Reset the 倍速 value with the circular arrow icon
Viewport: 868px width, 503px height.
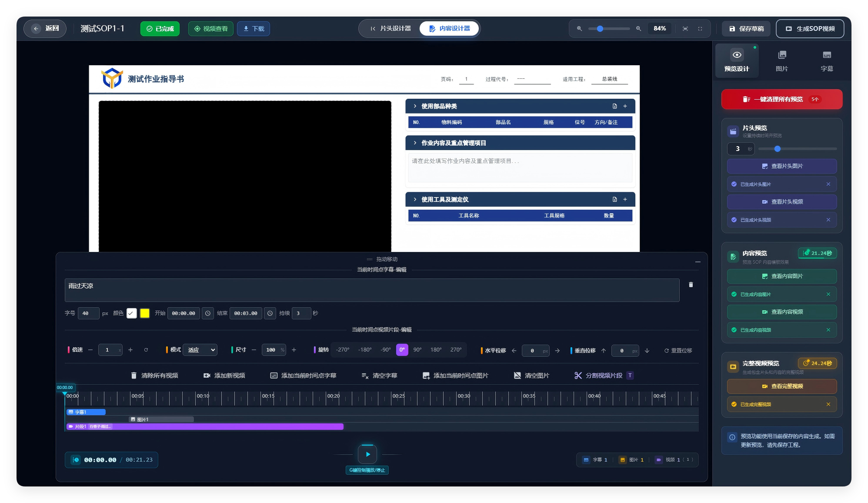146,350
